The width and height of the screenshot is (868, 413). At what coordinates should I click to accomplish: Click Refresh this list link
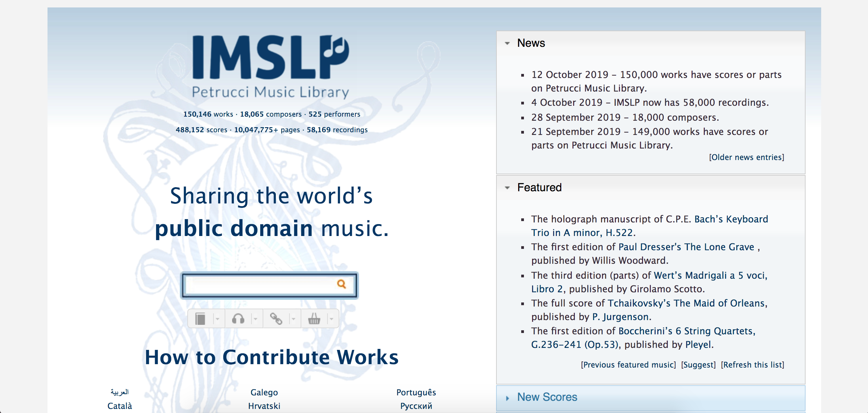coord(753,365)
